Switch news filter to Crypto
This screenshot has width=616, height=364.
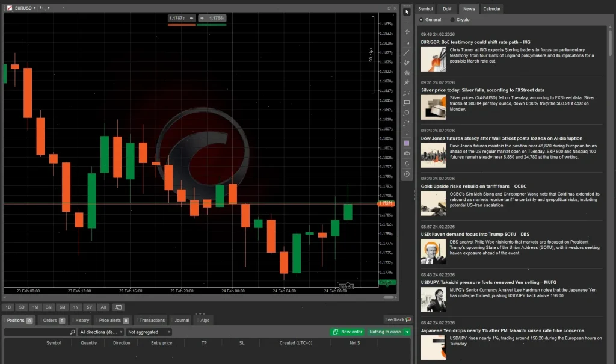(x=461, y=19)
